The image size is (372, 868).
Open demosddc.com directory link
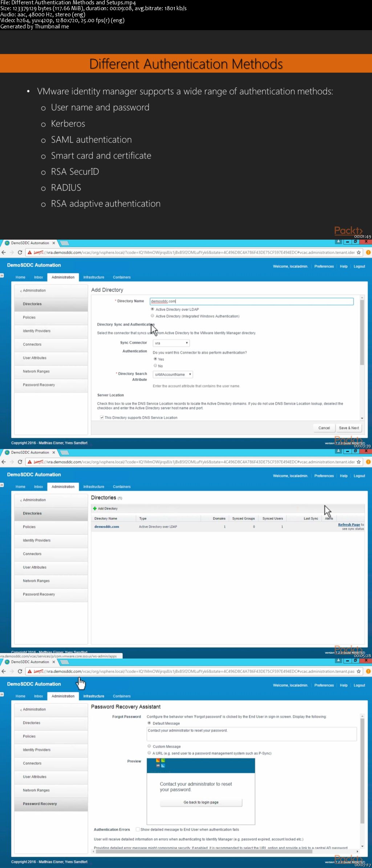coord(107,527)
